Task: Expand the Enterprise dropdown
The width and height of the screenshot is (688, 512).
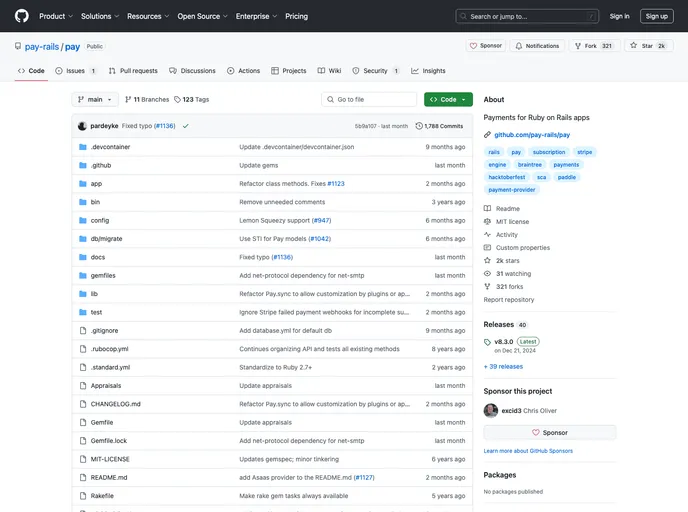Action: pyautogui.click(x=256, y=16)
